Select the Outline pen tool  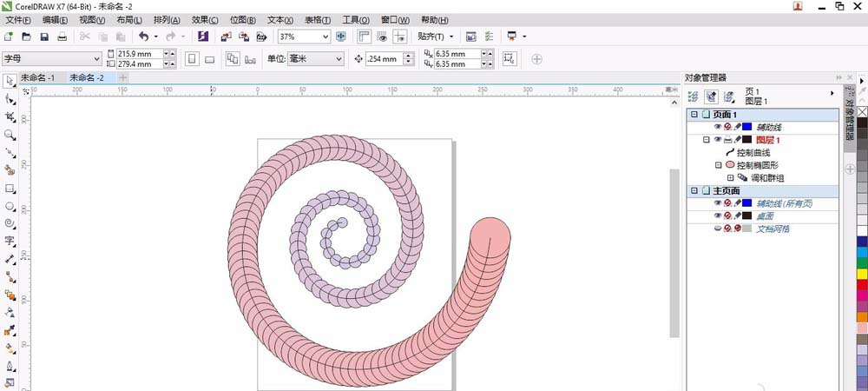(10, 366)
